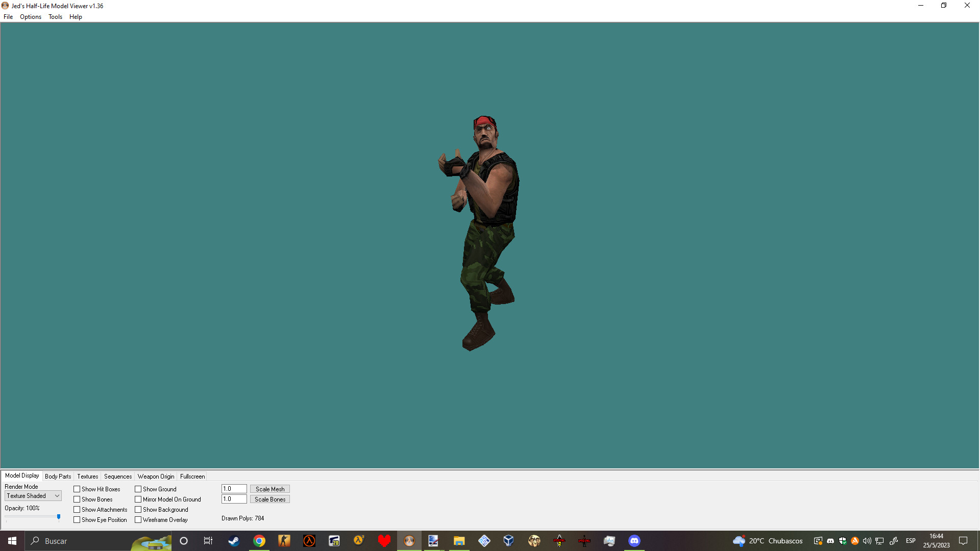Viewport: 980px width, 551px height.
Task: Open VirtualBox from the taskbar
Action: 508,541
